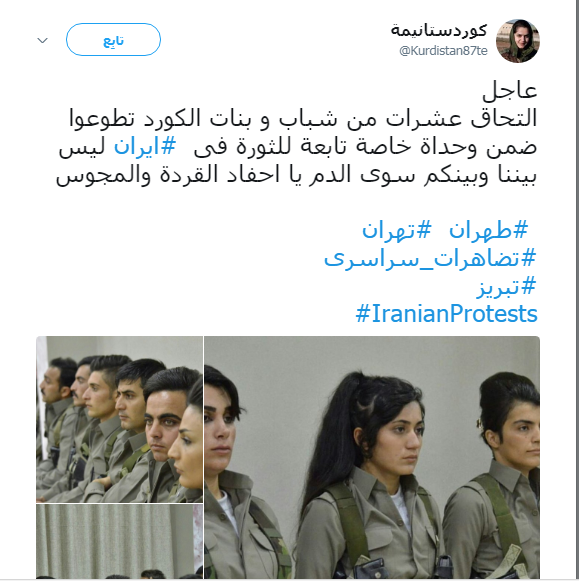Screen dimensions: 579x581
Task: Open the #IranianProtests hashtag
Action: [x=446, y=314]
